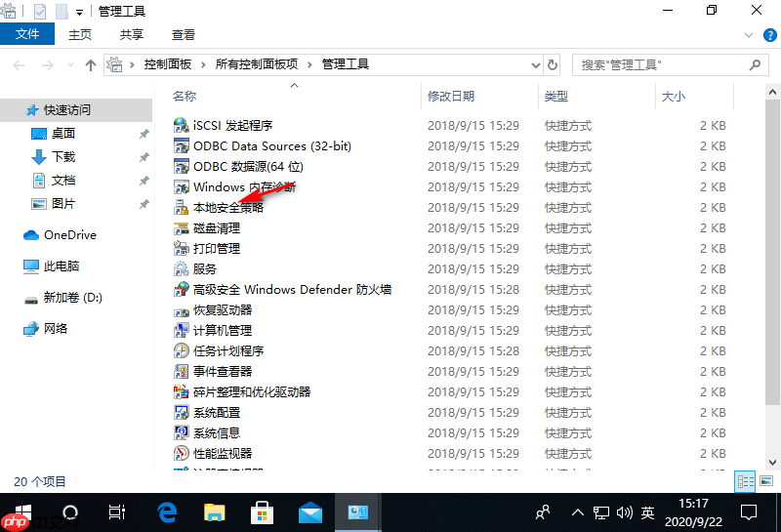Switch to the 主页 ribbon tab
Viewport: 781px width, 532px height.
click(x=80, y=34)
